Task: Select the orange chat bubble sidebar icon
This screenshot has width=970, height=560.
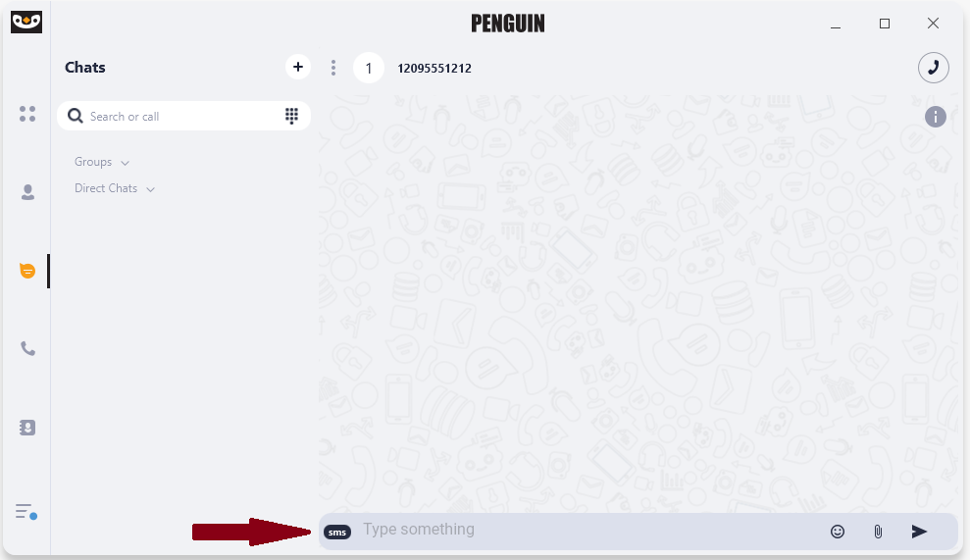Action: point(27,271)
